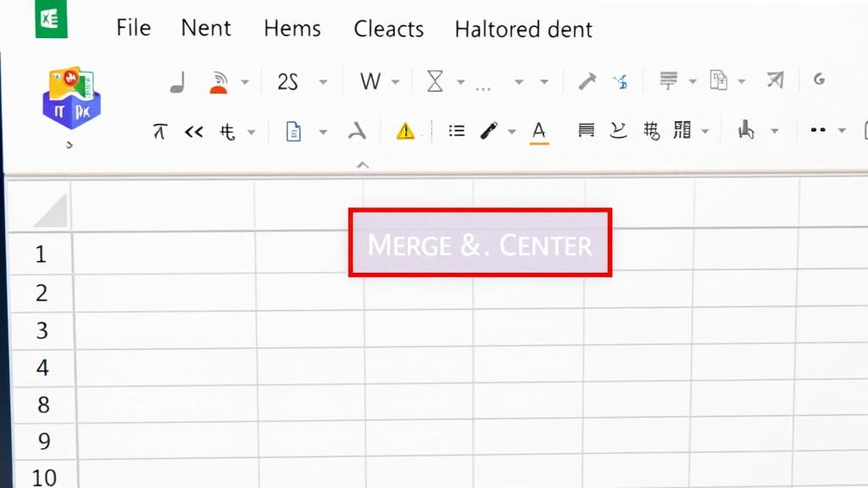Viewport: 868px width, 488px height.
Task: Toggle the W formatting option
Action: (370, 80)
